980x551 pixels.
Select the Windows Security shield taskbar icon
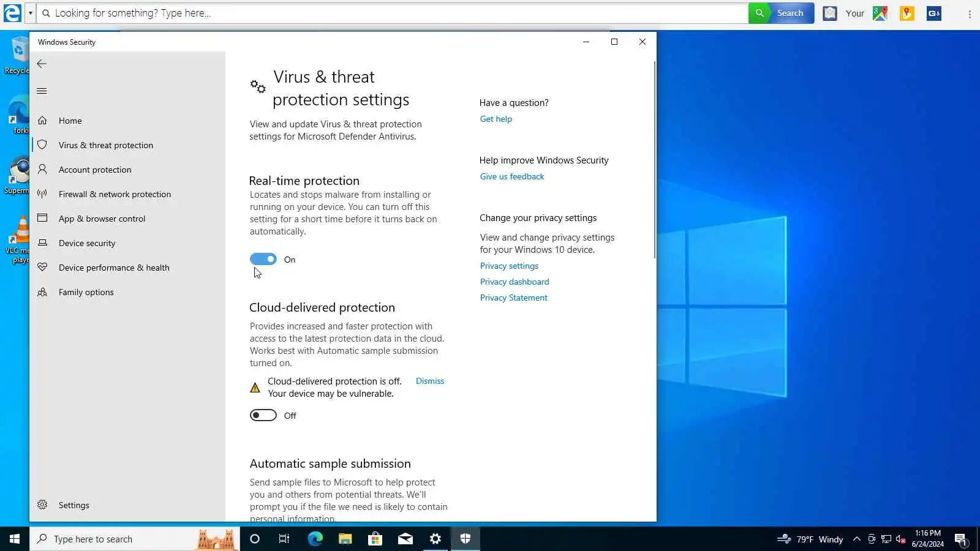(466, 539)
